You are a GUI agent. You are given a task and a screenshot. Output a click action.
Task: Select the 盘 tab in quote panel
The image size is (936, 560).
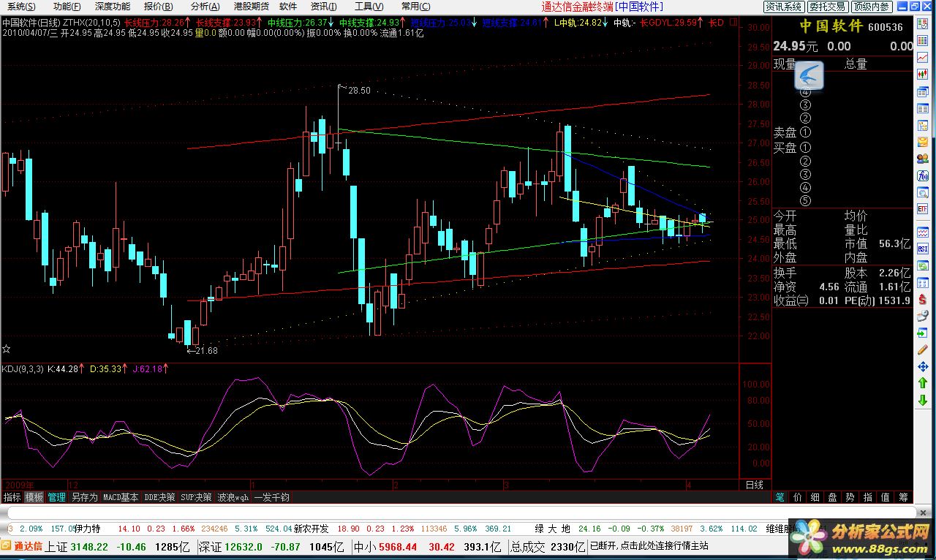click(833, 497)
